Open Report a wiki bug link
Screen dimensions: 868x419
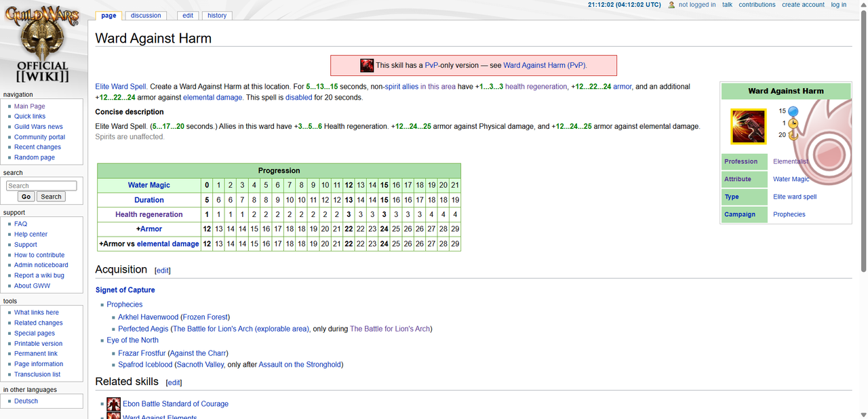point(39,275)
